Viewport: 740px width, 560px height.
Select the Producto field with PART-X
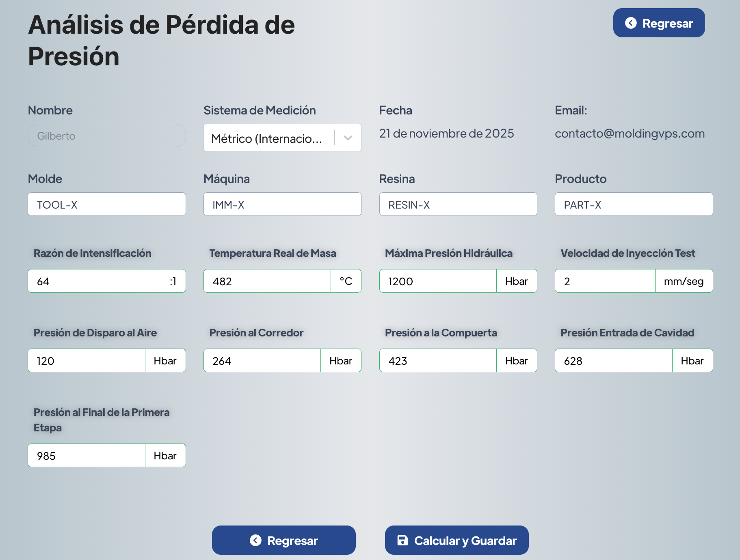633,205
